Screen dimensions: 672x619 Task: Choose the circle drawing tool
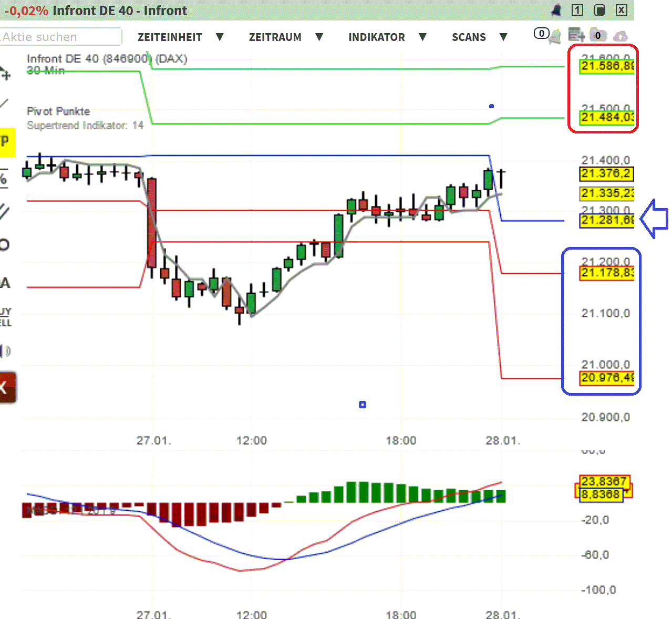pos(4,244)
